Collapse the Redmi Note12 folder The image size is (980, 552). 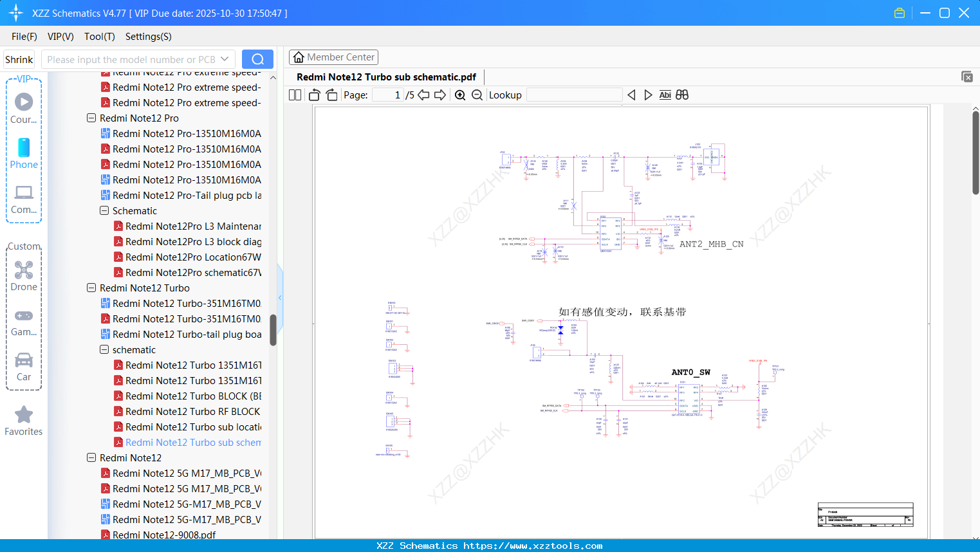(91, 458)
